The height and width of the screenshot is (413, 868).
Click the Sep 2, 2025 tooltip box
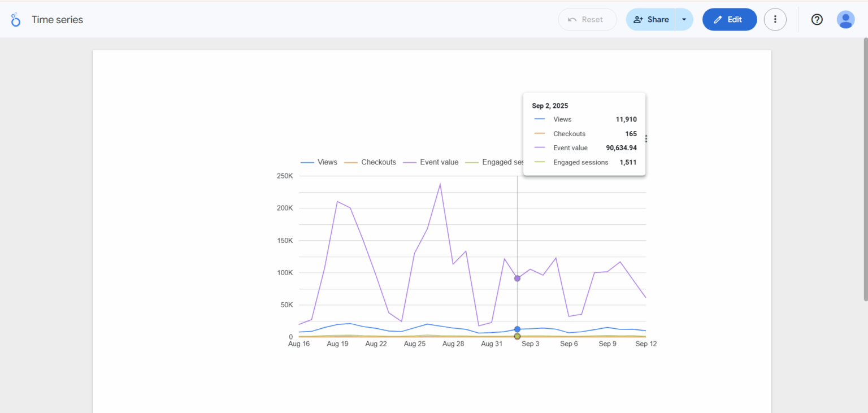click(584, 134)
